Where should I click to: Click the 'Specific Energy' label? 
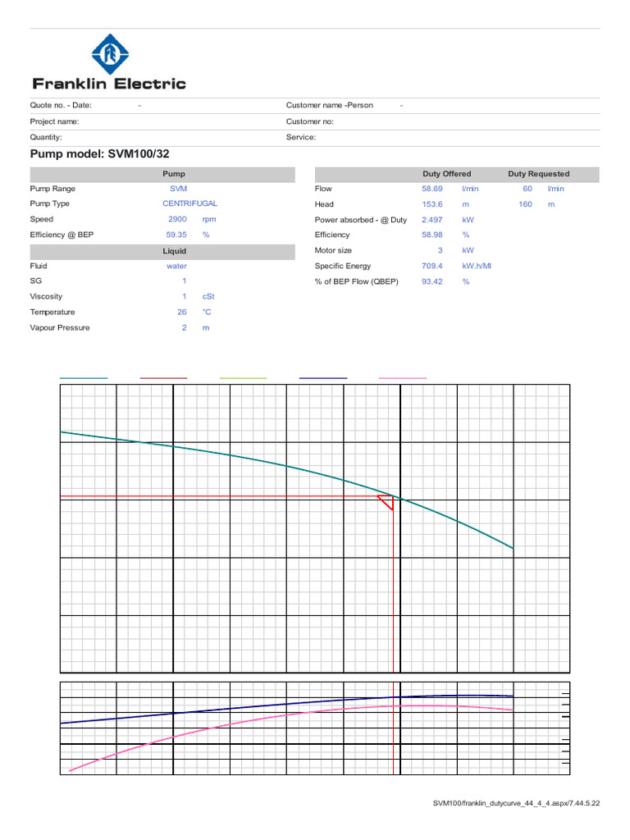(343, 266)
